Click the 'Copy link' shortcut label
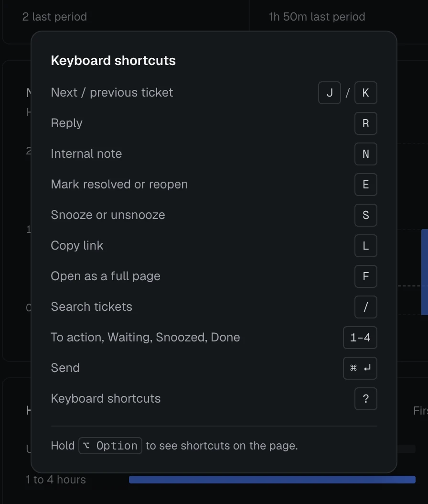The image size is (428, 504). point(77,246)
